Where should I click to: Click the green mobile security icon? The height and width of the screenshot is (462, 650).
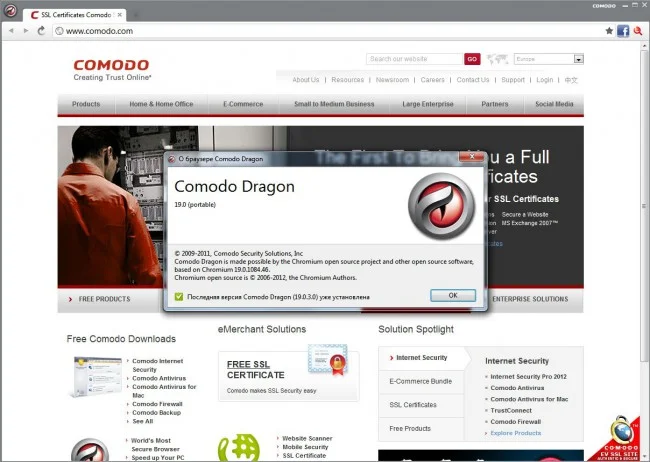coord(239,448)
